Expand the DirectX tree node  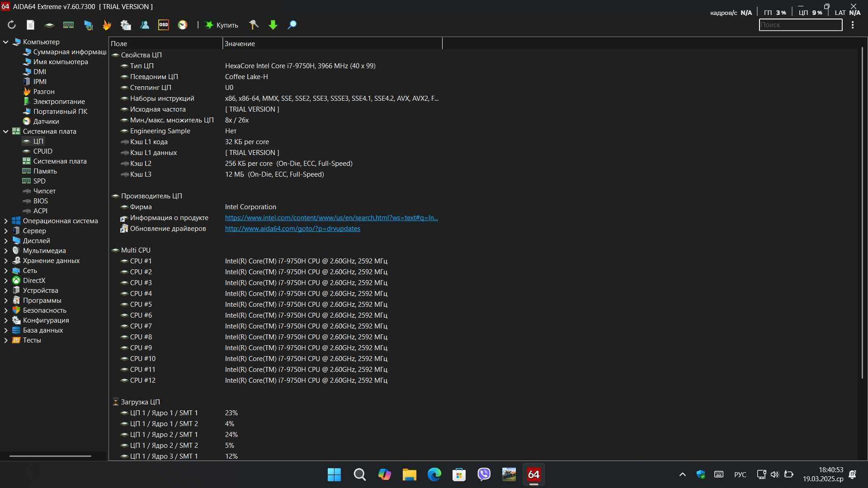coord(6,280)
